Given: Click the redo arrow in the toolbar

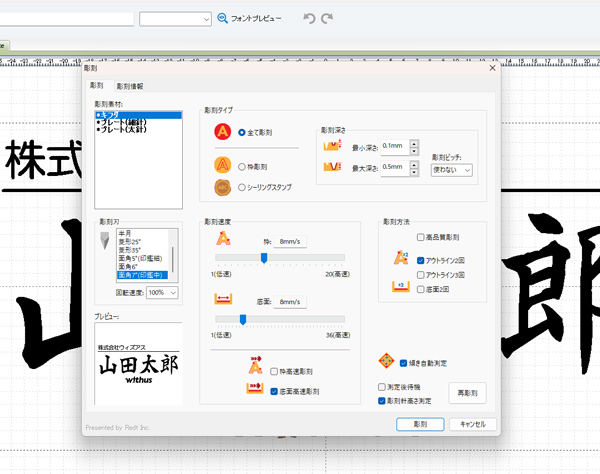Looking at the screenshot, I should point(327,18).
